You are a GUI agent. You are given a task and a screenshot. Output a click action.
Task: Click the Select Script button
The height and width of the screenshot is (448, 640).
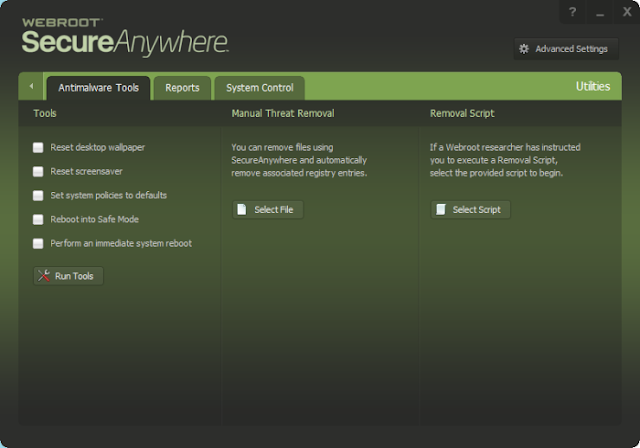point(470,209)
